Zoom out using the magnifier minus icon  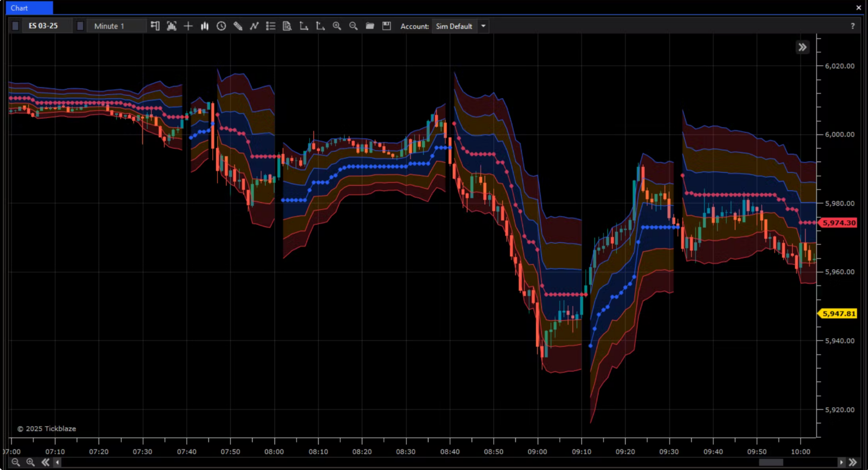coord(353,26)
